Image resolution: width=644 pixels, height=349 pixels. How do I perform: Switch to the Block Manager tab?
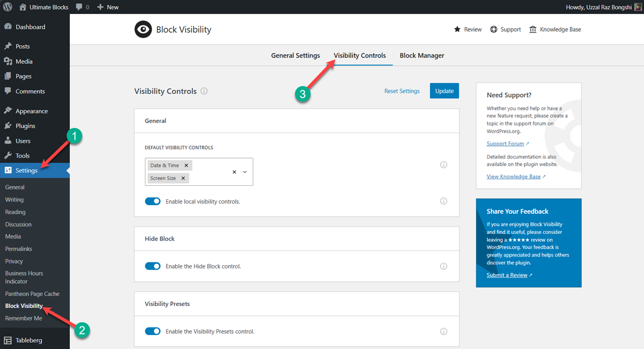tap(422, 55)
